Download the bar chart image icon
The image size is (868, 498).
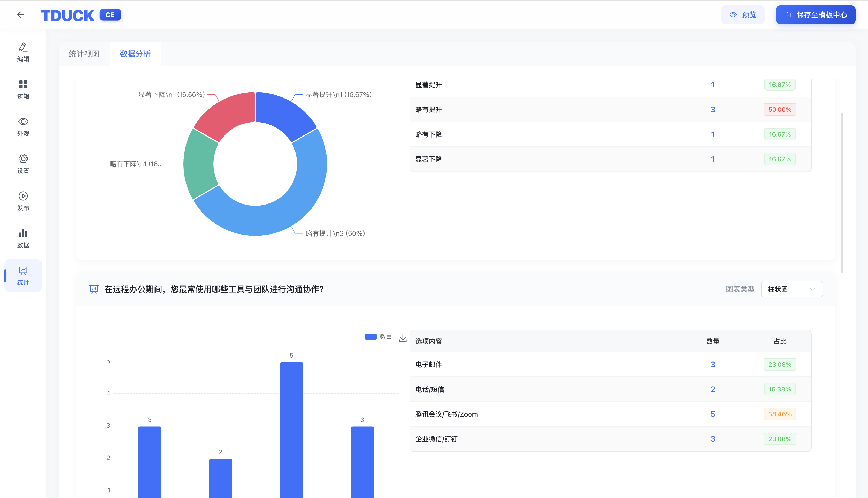[x=403, y=338]
